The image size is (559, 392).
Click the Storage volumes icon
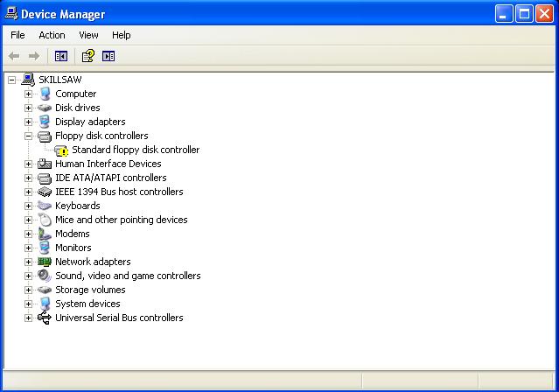tap(45, 290)
